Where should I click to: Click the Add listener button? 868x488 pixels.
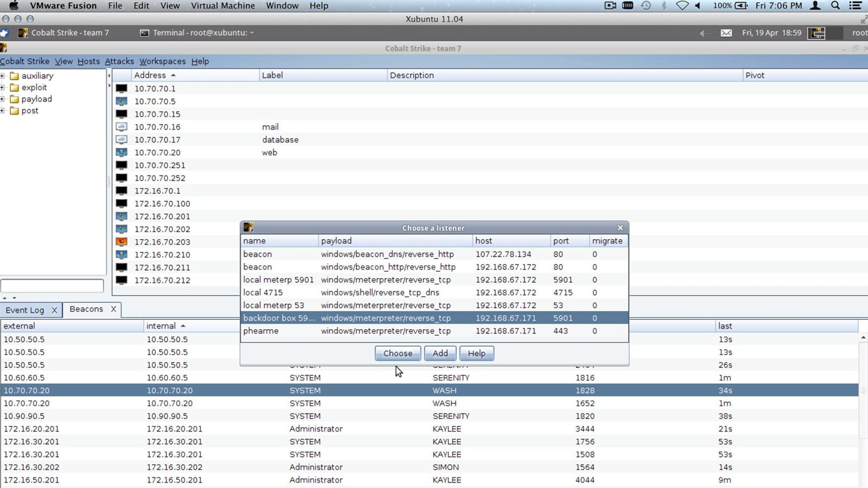coord(440,354)
